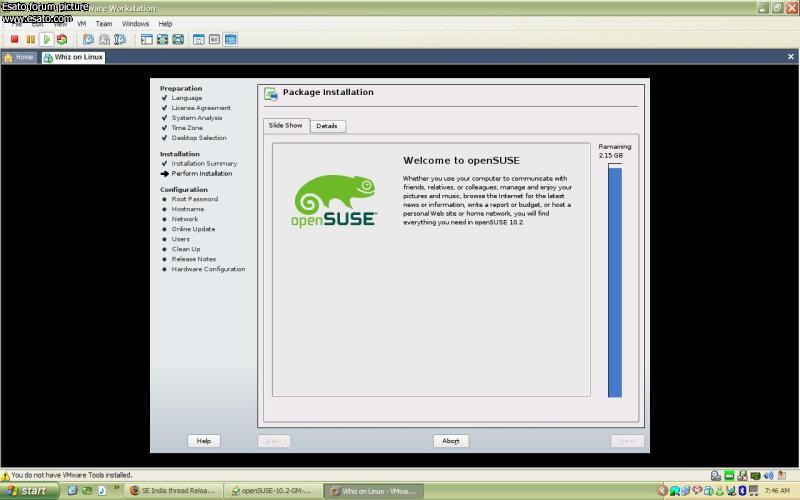Open the Help menu
The width and height of the screenshot is (800, 500).
pyautogui.click(x=165, y=23)
